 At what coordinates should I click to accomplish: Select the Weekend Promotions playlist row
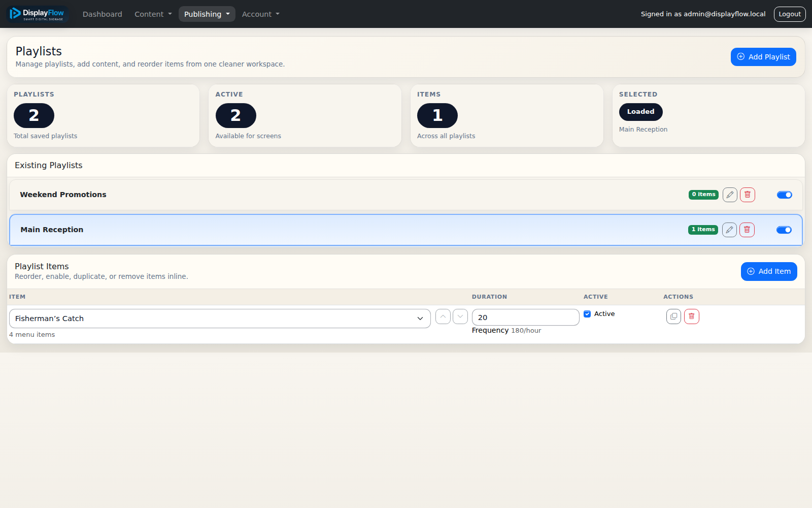click(406, 195)
